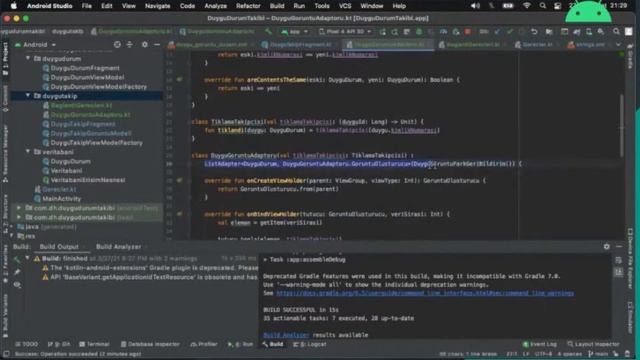Select the BaseVariant.getApplicationIdTextResource warning
Screen dimensions: 640x360
pos(149,277)
